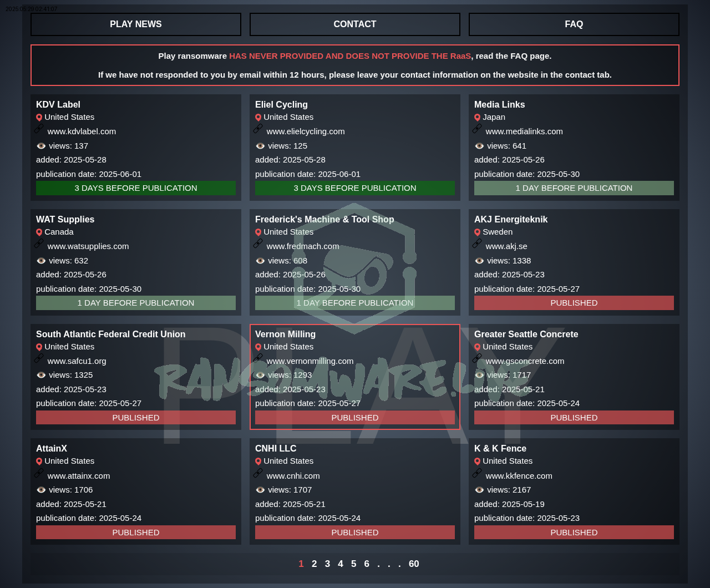Open the KDV Label card title

coord(58,105)
